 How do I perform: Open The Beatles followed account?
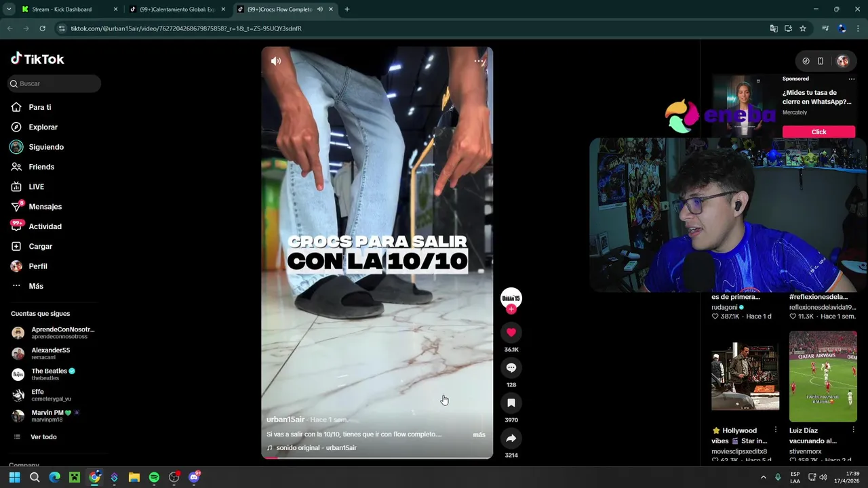pyautogui.click(x=54, y=374)
